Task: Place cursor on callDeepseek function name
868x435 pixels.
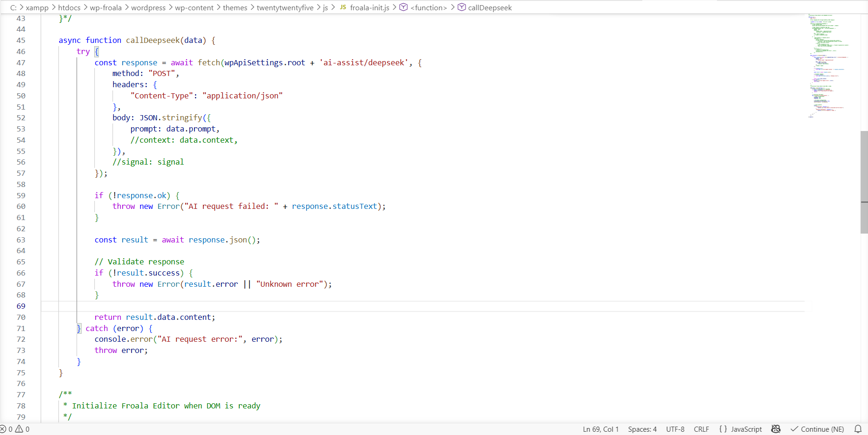Action: (x=153, y=40)
